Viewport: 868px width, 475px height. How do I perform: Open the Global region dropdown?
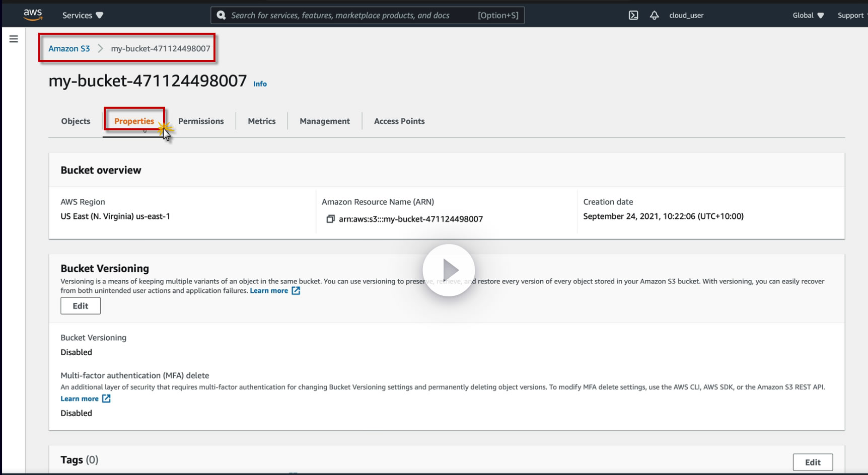(808, 15)
